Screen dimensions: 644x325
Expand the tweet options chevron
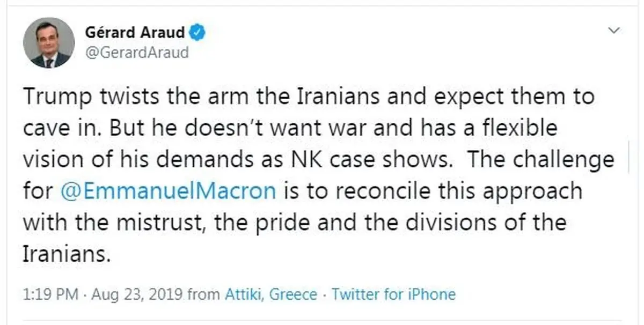click(x=613, y=31)
